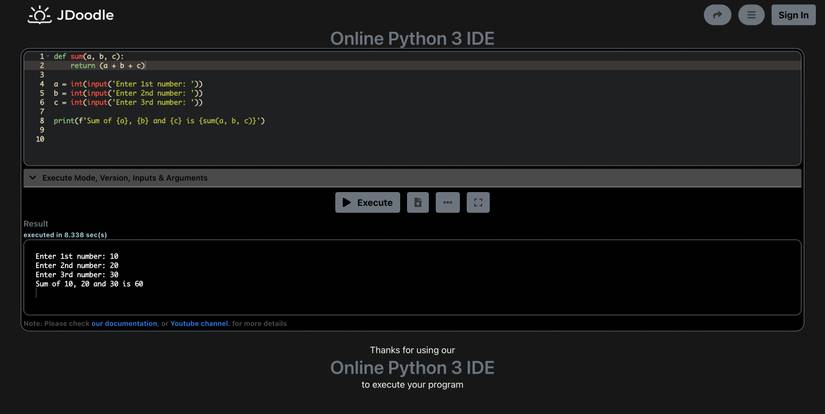Click the file icon beside Execute
825x414 pixels.
[418, 202]
